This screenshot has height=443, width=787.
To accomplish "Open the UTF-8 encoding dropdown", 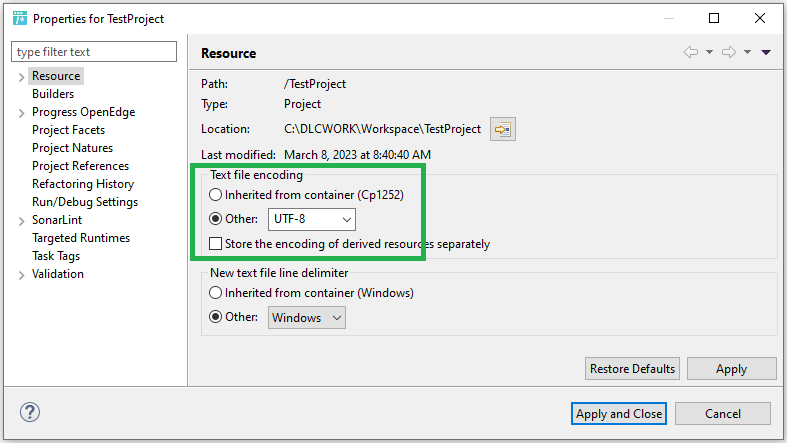I will [x=312, y=219].
